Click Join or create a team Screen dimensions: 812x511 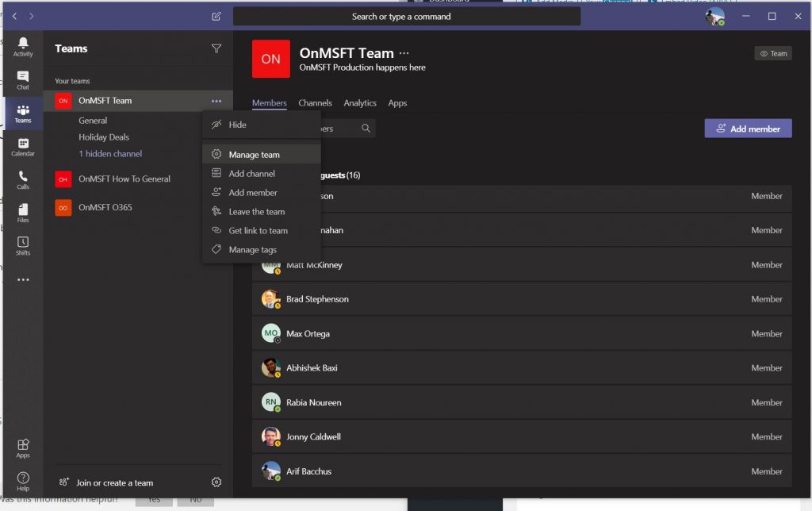(x=106, y=482)
